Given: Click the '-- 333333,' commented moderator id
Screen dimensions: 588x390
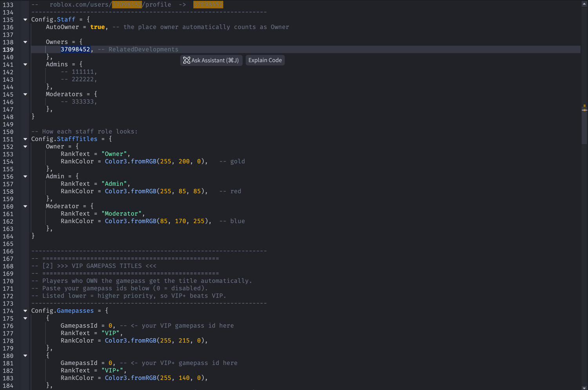Looking at the screenshot, I should click(x=79, y=102).
